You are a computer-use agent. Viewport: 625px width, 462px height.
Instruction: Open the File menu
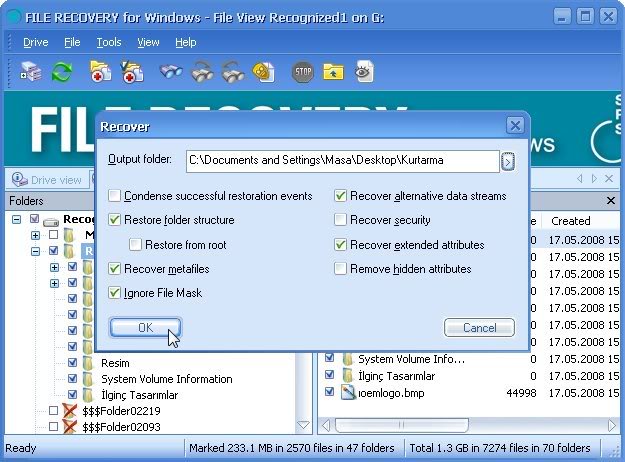[x=72, y=42]
